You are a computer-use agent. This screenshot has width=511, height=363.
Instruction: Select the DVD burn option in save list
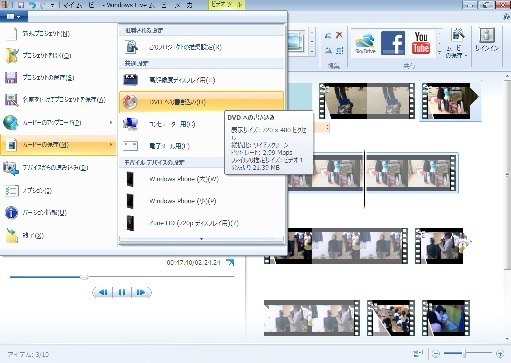[201, 102]
